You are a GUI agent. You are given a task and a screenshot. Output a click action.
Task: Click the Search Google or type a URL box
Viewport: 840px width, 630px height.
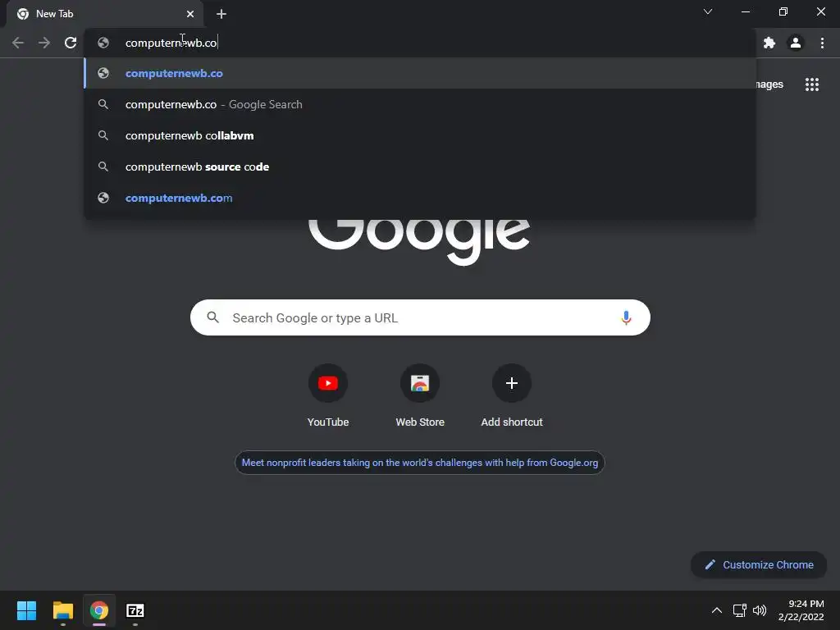(420, 317)
